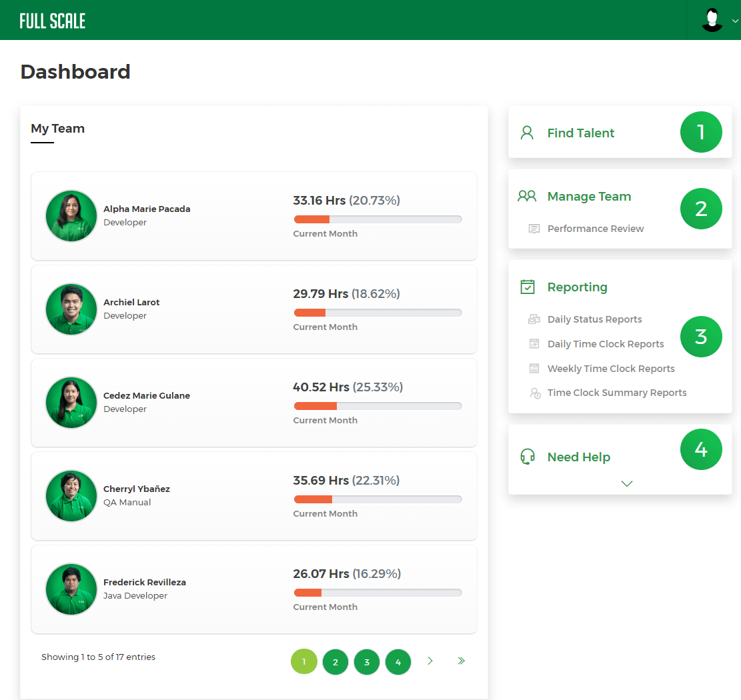Open Performance Review
This screenshot has width=741, height=700.
point(595,228)
